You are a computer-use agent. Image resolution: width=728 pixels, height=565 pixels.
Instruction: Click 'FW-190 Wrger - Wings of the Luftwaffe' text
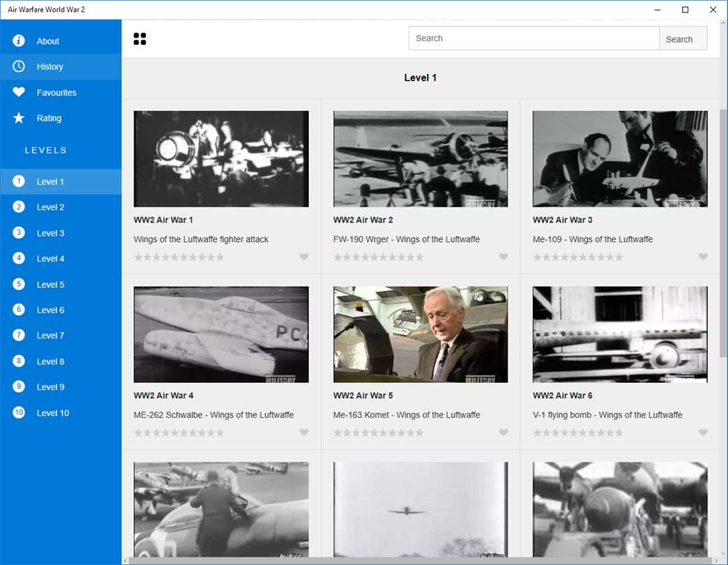(x=407, y=239)
